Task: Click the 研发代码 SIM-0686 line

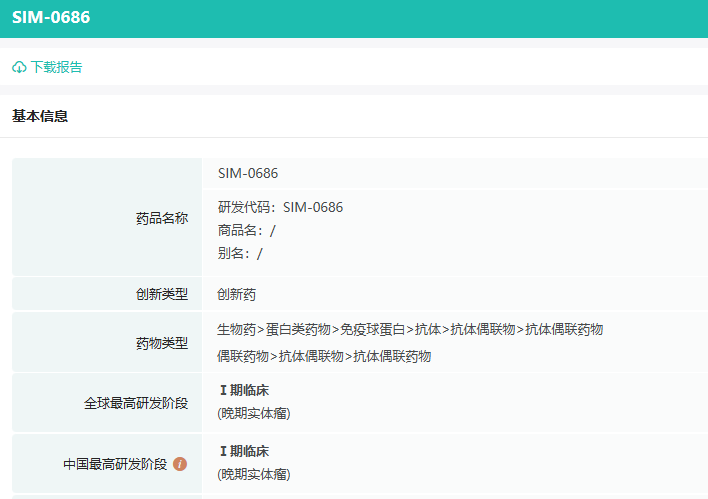Action: (280, 207)
